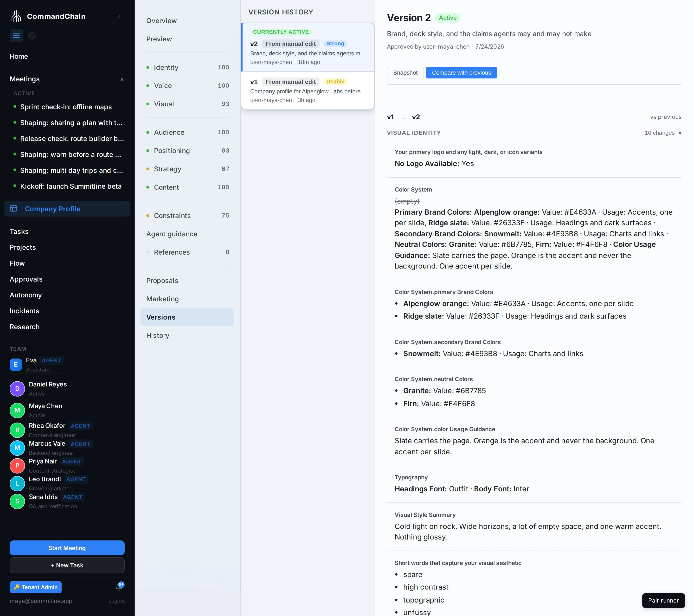Open Tasks in the sidebar
This screenshot has width=693, height=616.
tap(19, 231)
